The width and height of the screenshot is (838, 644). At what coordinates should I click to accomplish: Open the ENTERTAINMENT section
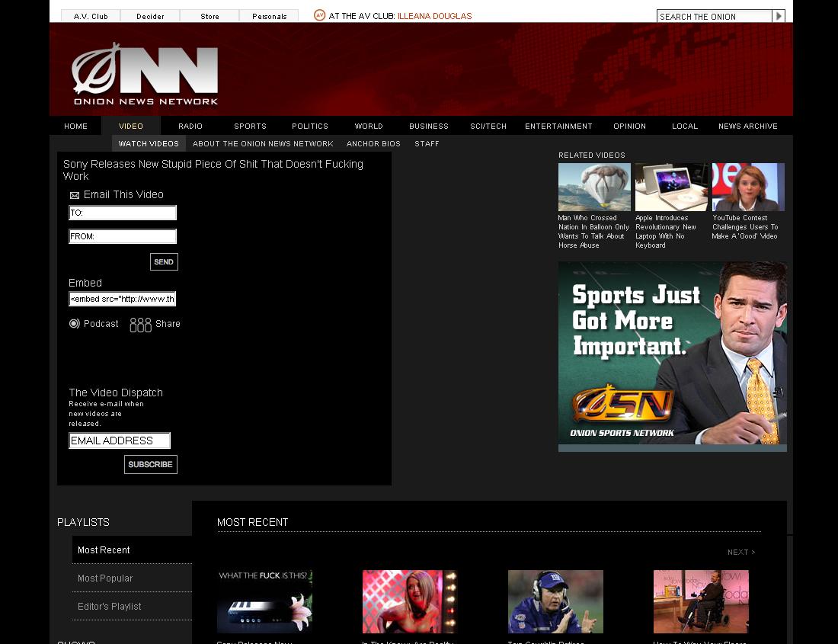tap(558, 126)
